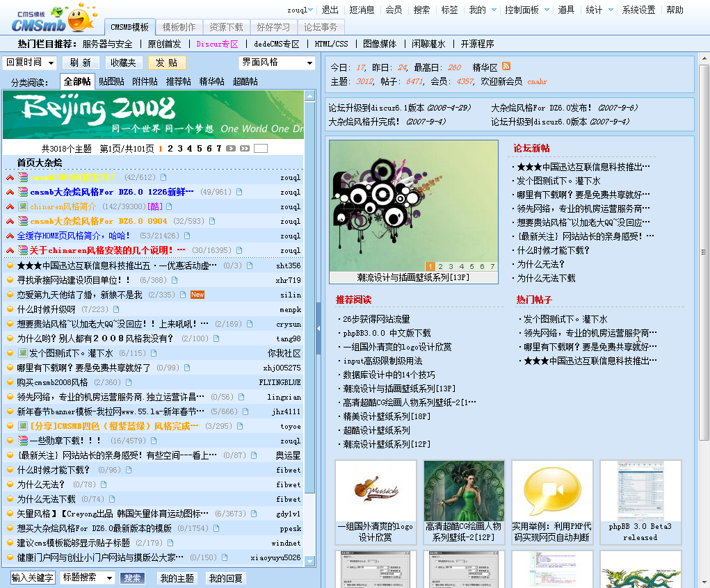The image size is (710, 588).
Task: Select the 贴图帖 filter tab
Action: pyautogui.click(x=111, y=81)
